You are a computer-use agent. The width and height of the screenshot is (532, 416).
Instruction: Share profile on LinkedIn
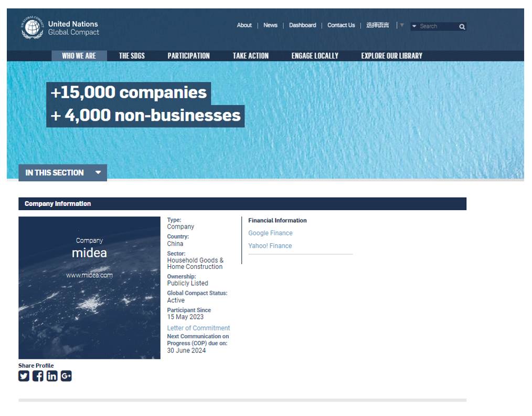52,376
